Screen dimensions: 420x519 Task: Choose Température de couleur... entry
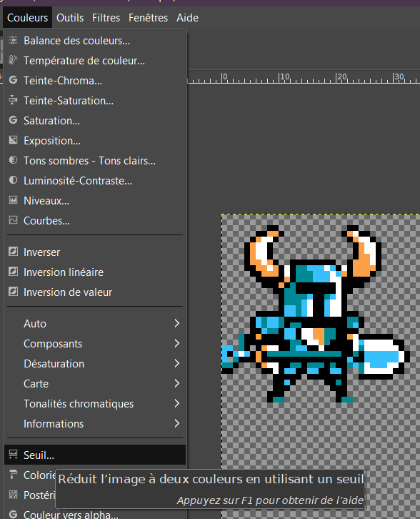pos(95,61)
